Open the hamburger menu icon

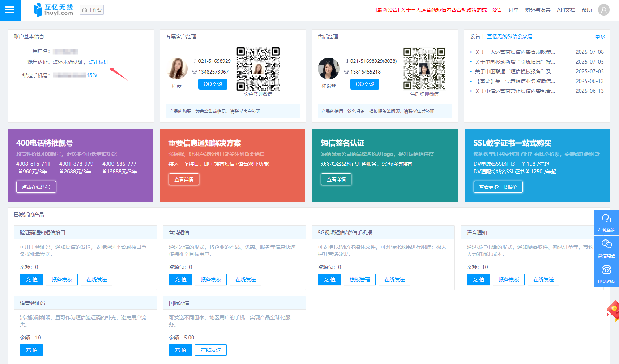10,10
